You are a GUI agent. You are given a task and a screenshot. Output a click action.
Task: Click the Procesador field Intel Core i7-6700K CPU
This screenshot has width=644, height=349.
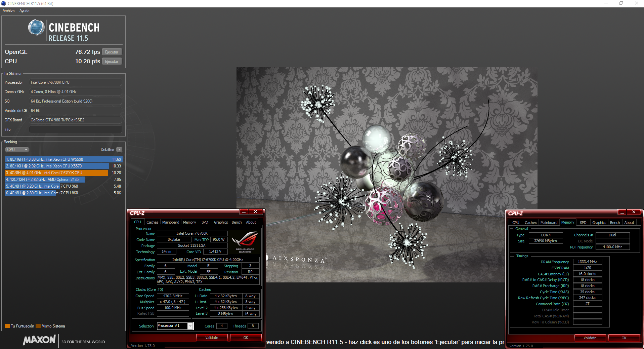[75, 82]
